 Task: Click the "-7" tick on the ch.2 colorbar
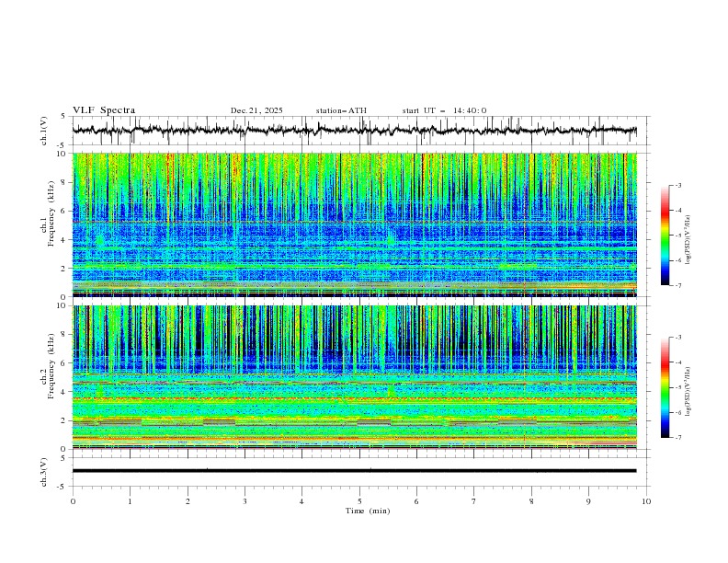click(677, 438)
